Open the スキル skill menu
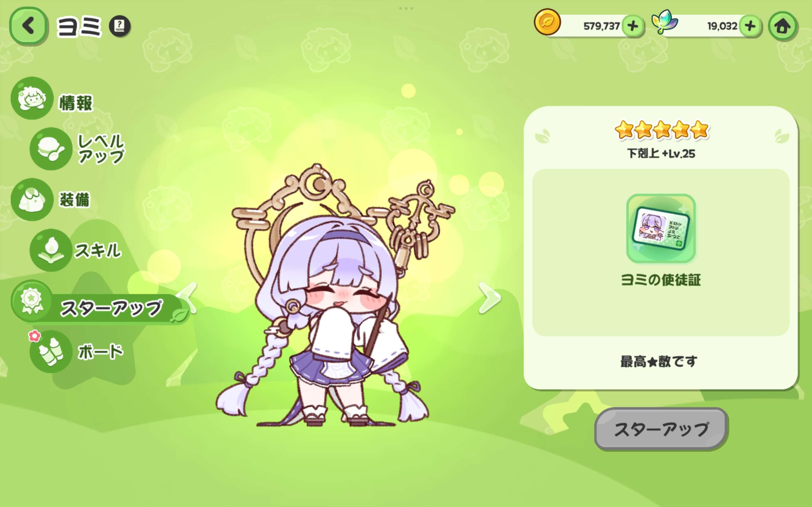812x507 pixels. pyautogui.click(x=76, y=250)
